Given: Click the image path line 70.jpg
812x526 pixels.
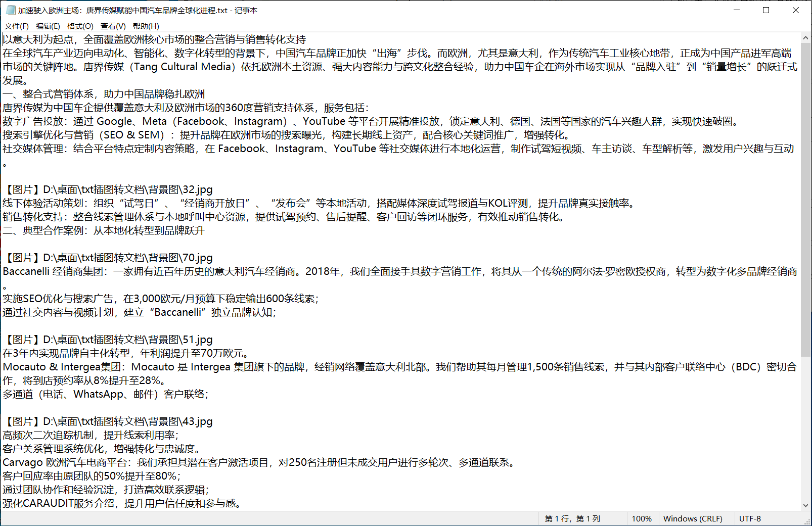Looking at the screenshot, I should click(x=108, y=258).
